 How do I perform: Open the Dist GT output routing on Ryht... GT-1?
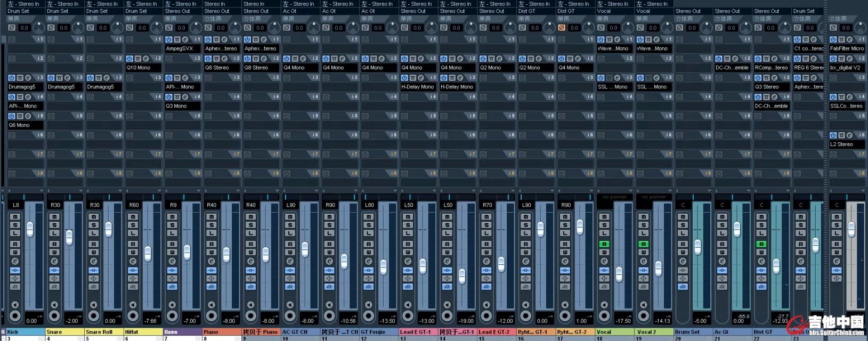click(537, 11)
